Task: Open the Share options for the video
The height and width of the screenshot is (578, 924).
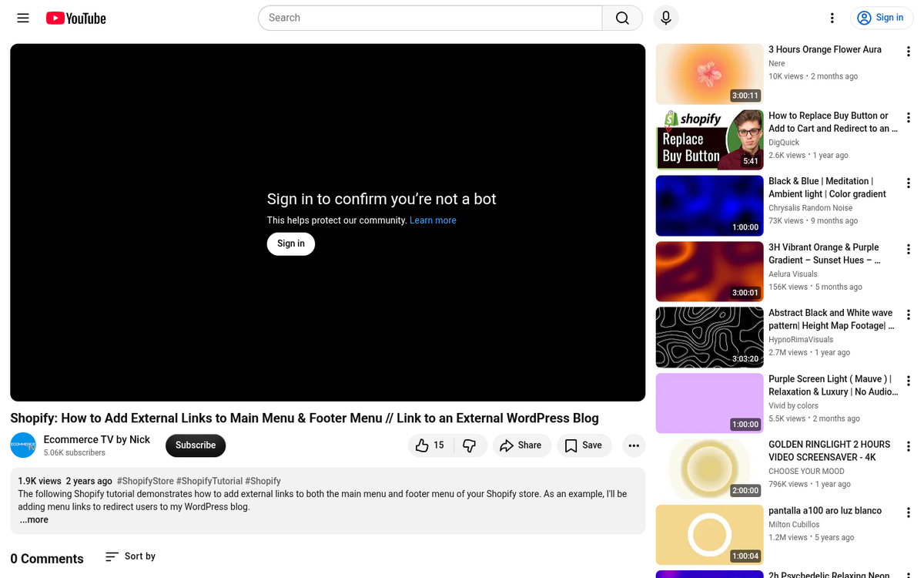Action: (522, 445)
